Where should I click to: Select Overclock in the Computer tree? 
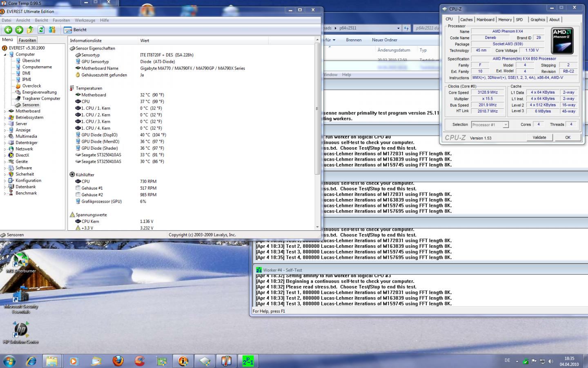point(31,86)
